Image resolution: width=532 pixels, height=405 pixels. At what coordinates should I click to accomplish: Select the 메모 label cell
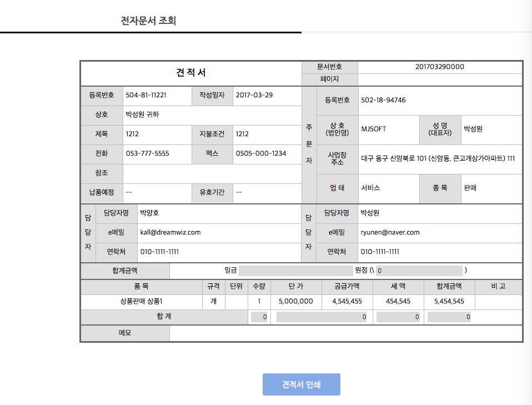(125, 333)
